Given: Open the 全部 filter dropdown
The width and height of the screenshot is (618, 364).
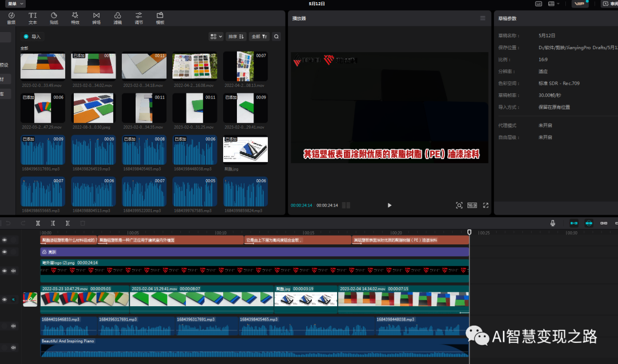Looking at the screenshot, I should click(259, 36).
